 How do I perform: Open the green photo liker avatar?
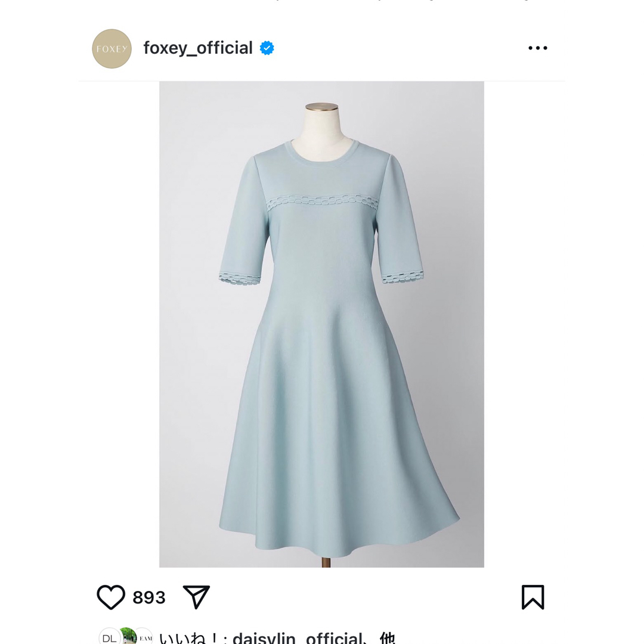128,637
